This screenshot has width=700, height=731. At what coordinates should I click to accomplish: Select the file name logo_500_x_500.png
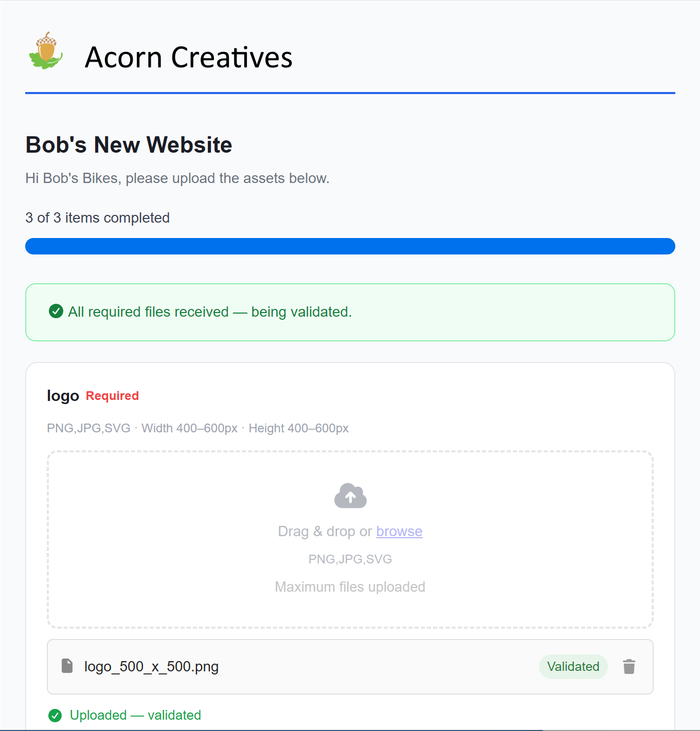[151, 666]
